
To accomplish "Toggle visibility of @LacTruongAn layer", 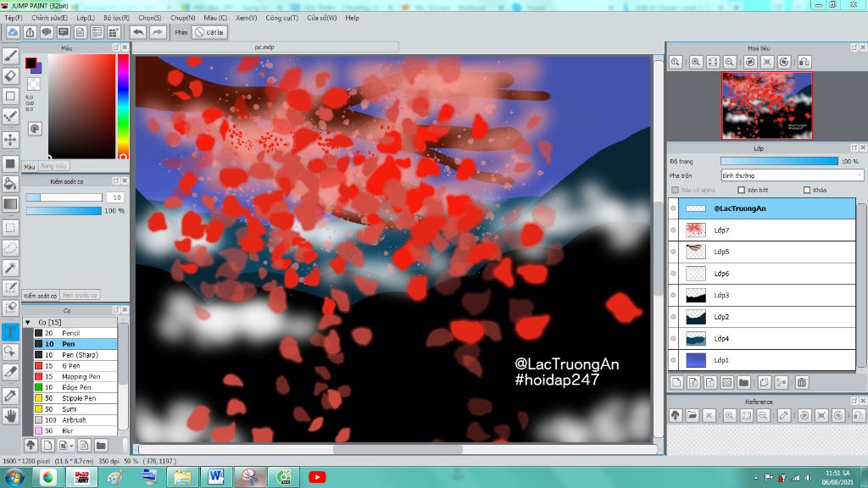I will click(x=673, y=208).
